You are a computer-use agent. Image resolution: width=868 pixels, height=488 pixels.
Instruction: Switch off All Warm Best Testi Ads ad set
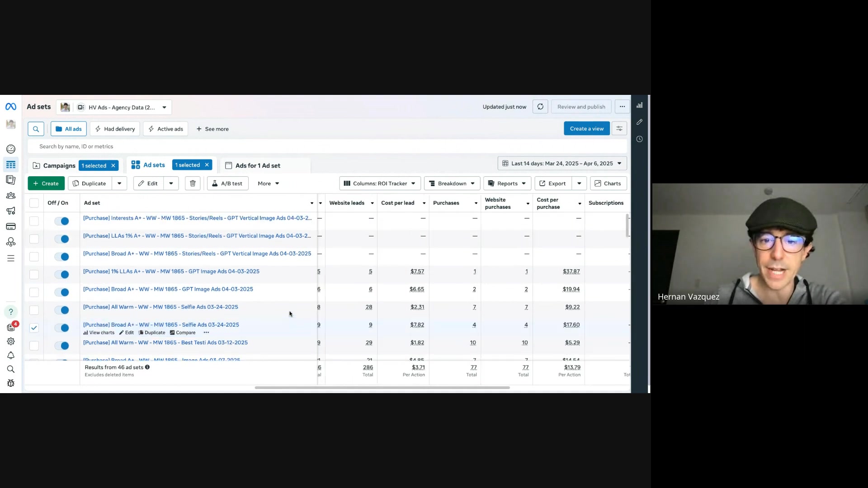coord(61,346)
